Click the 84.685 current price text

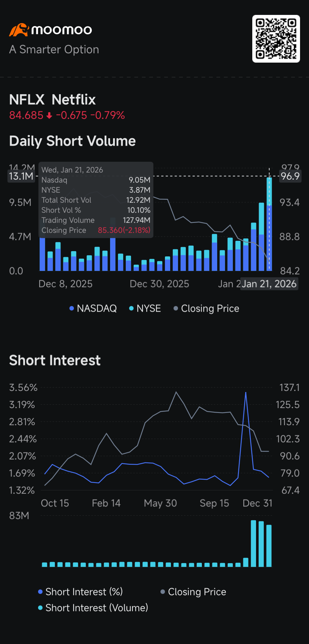[x=26, y=116]
